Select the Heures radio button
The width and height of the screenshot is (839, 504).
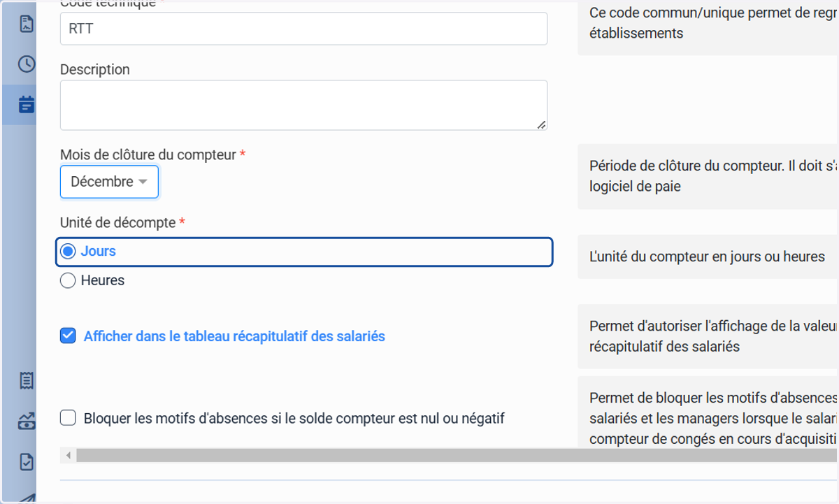pyautogui.click(x=68, y=281)
